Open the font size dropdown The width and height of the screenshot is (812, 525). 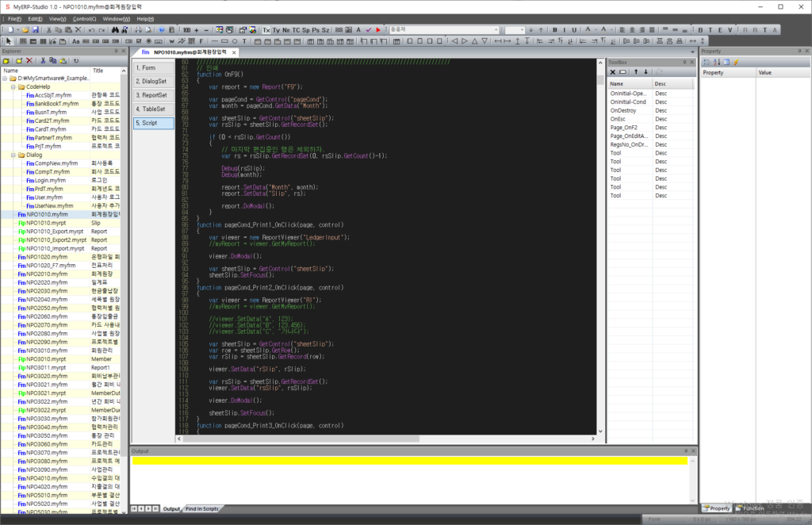522,30
